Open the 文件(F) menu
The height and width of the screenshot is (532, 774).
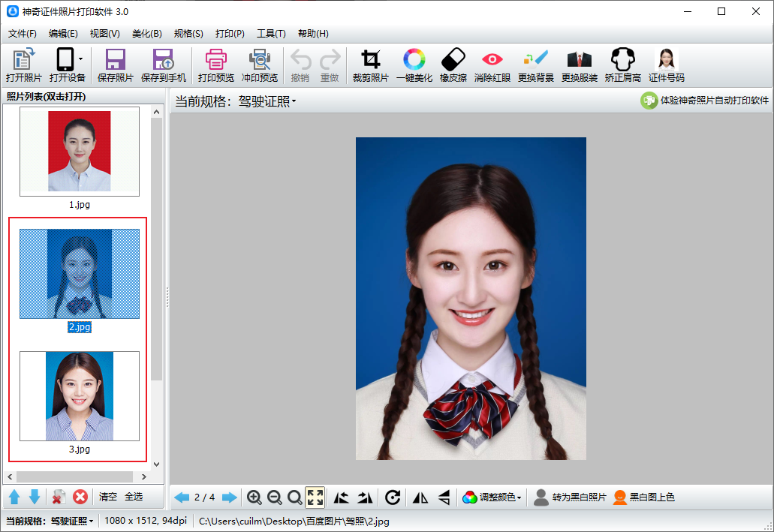click(23, 34)
